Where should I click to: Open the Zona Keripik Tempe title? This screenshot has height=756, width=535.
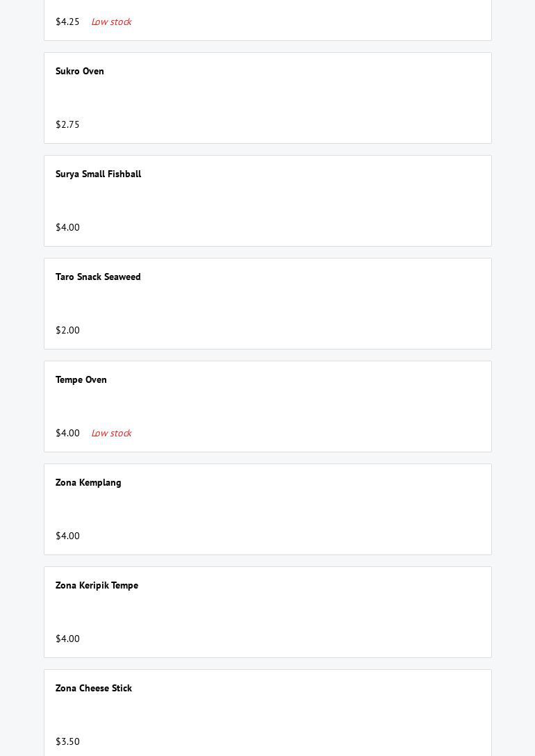click(97, 585)
